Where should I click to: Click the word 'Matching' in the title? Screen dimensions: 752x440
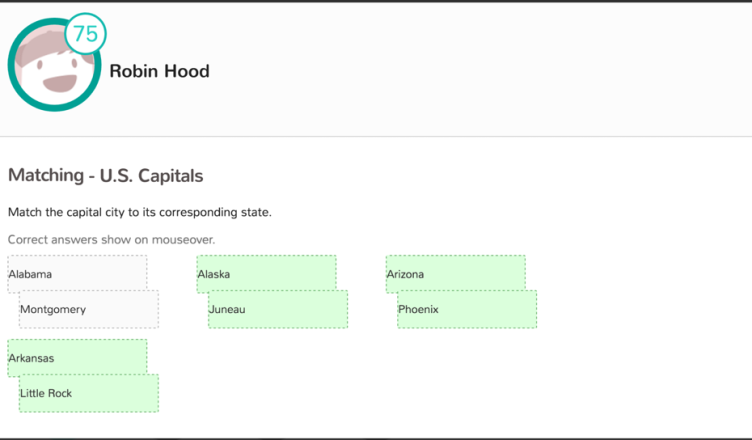click(46, 175)
